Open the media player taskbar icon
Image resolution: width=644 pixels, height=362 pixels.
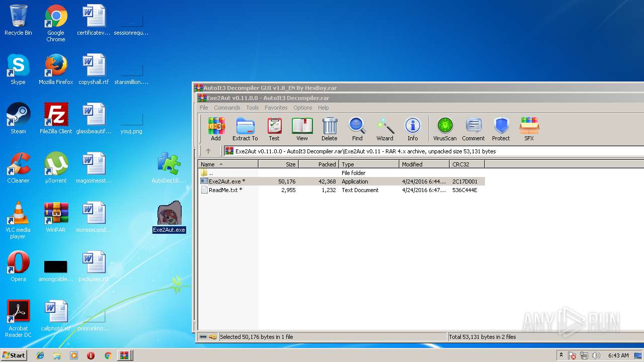[74, 355]
